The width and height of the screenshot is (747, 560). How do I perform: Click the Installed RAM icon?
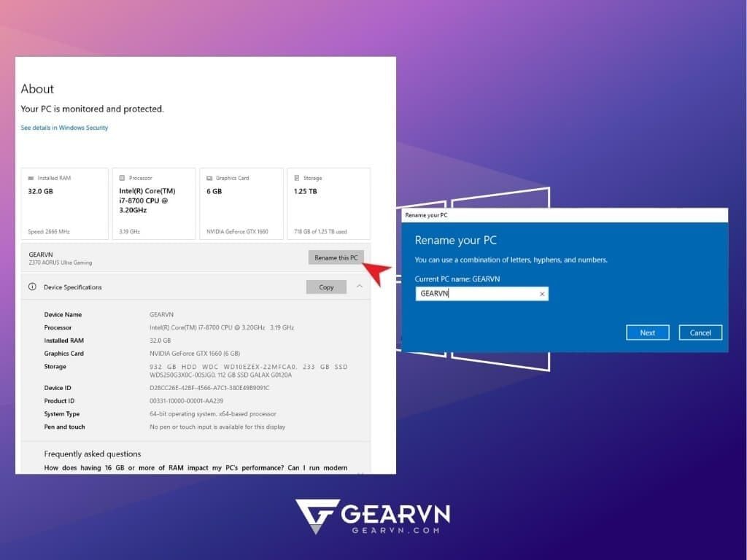(30, 177)
